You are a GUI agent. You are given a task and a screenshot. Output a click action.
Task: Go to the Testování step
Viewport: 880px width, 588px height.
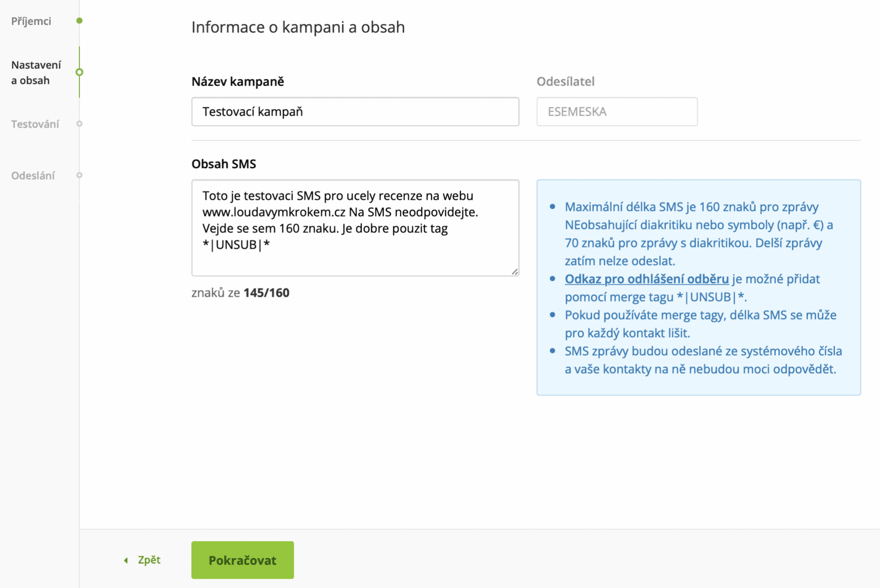tap(35, 124)
